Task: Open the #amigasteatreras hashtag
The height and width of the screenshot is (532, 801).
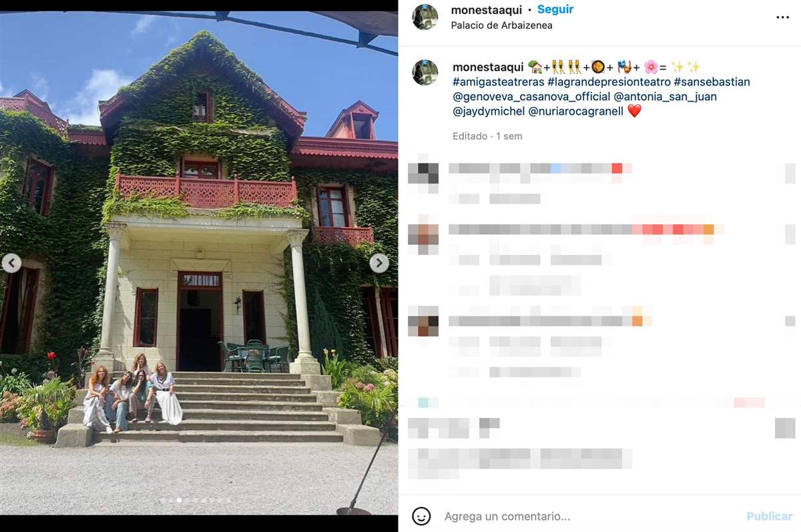Action: point(498,81)
